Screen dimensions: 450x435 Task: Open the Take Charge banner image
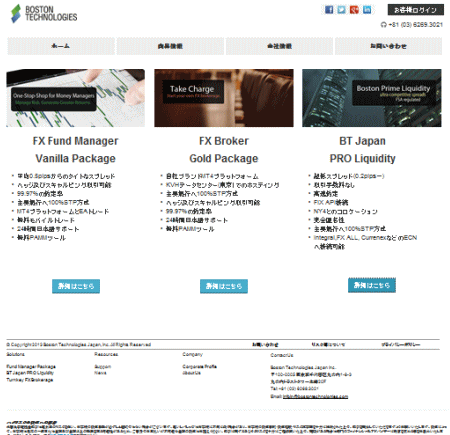click(224, 98)
